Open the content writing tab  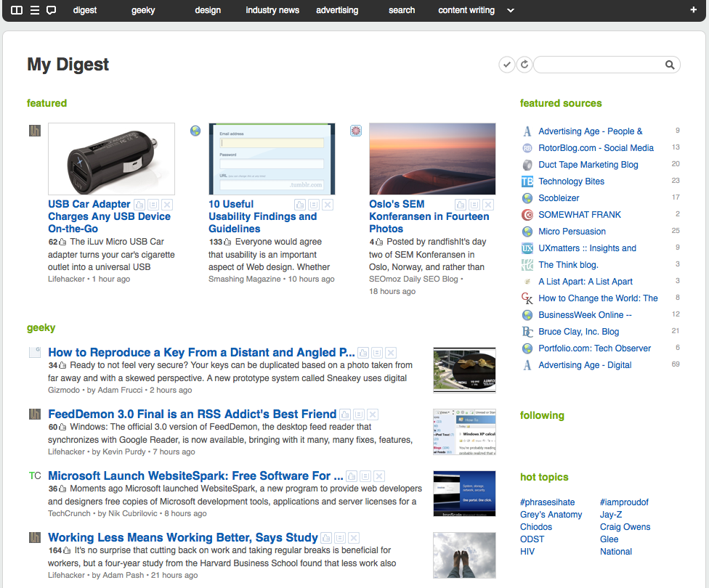click(466, 10)
